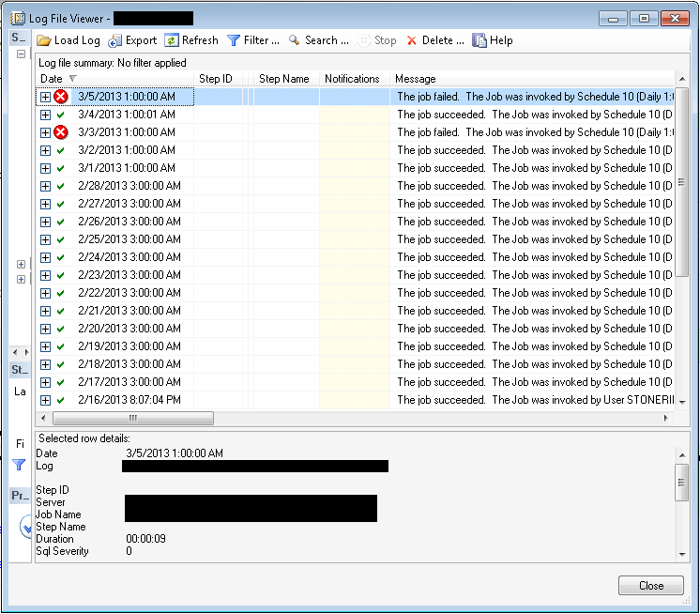The image size is (700, 614).
Task: Maximize the Log File Viewer window
Action: (644, 19)
